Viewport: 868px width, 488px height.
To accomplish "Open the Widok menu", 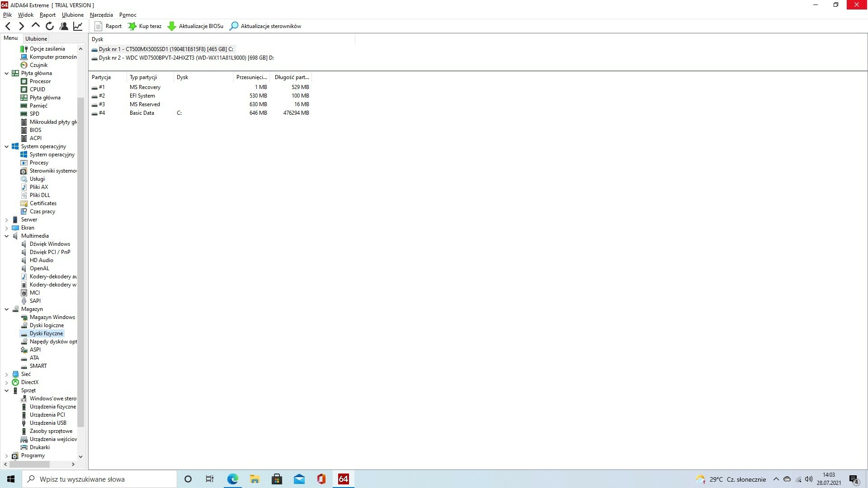I will [x=26, y=15].
